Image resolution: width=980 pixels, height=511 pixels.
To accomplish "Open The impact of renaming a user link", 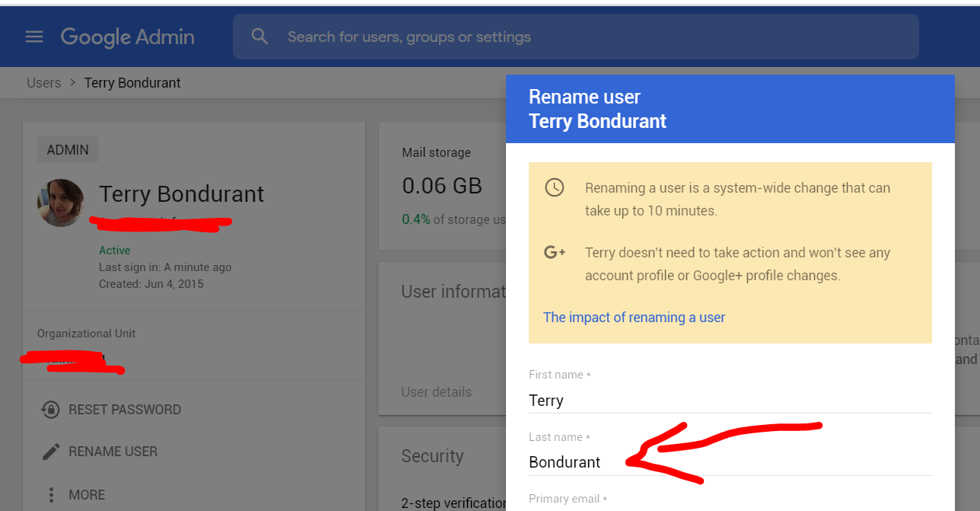I will point(634,318).
